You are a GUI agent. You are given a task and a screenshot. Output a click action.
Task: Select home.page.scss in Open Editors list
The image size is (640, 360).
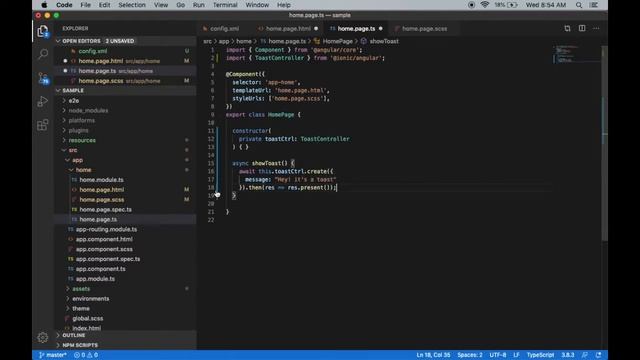126,81
